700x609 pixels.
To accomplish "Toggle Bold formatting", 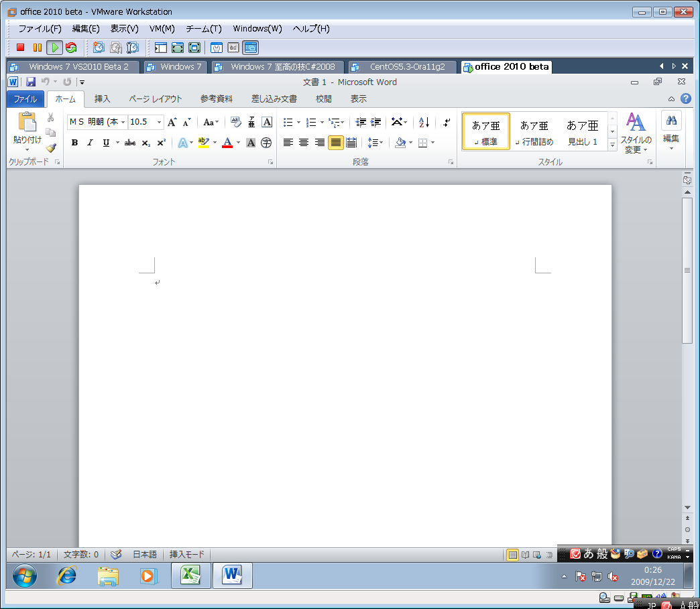I will click(x=74, y=143).
